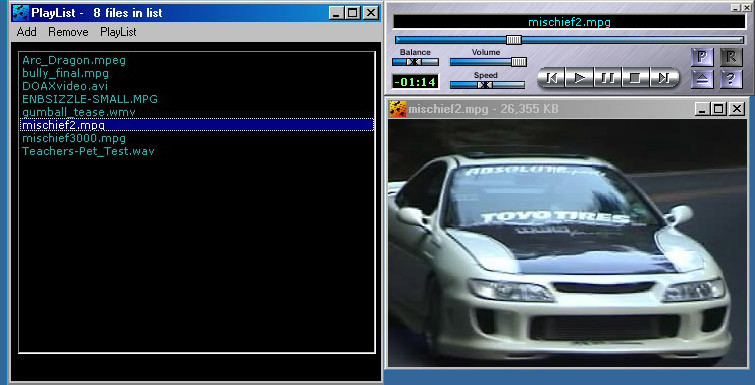Maximize the PlayList window
Viewport: 755px width, 385px height.
tap(353, 13)
